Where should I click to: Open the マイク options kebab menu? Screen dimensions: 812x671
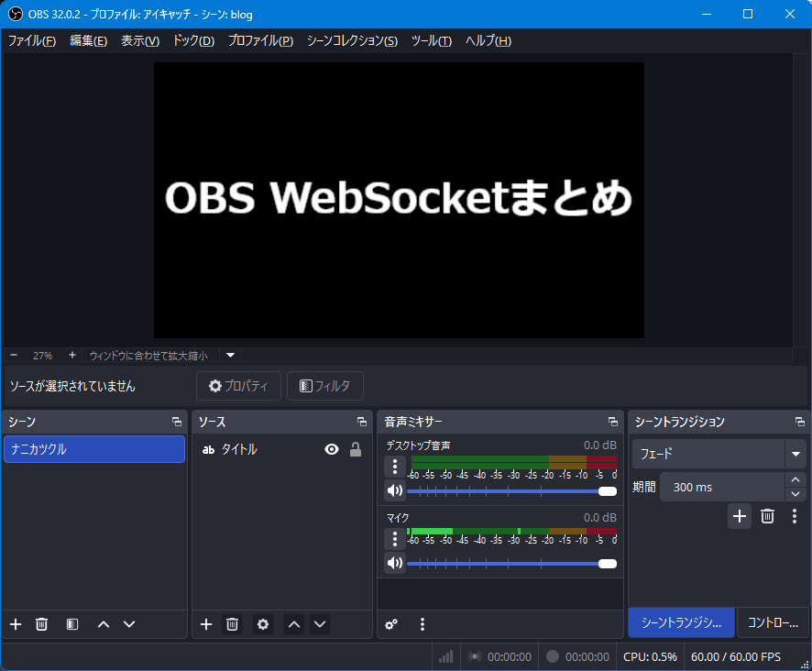394,538
